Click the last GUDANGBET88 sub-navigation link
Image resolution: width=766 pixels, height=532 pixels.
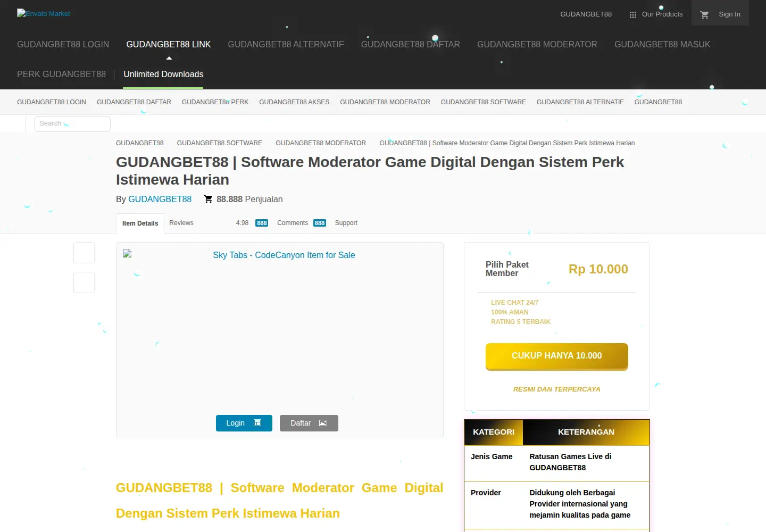coord(658,102)
